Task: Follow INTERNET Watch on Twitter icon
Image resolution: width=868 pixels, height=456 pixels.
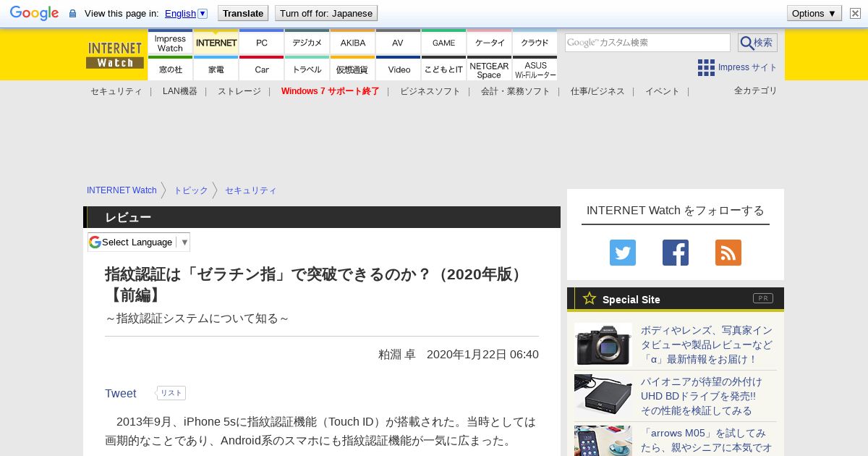Action: pyautogui.click(x=623, y=253)
